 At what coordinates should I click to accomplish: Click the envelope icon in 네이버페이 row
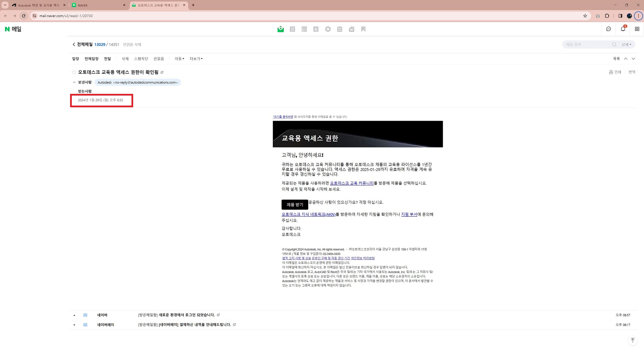[85, 325]
